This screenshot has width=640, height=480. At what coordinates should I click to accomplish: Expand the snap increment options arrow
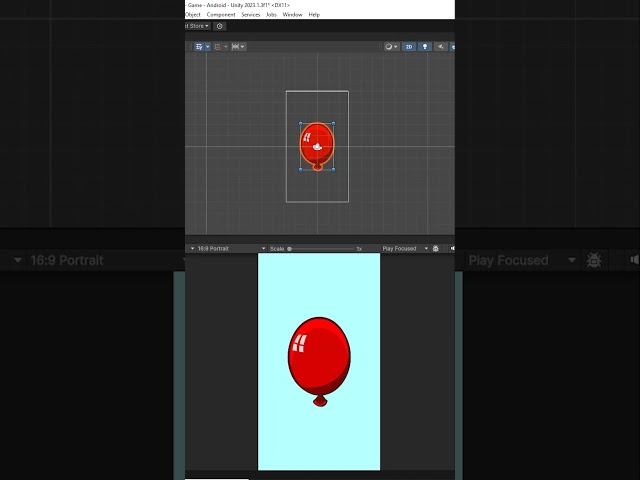point(226,47)
